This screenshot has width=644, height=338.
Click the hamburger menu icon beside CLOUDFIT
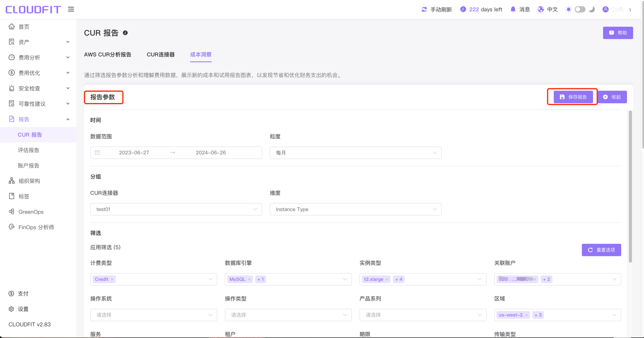coord(71,9)
